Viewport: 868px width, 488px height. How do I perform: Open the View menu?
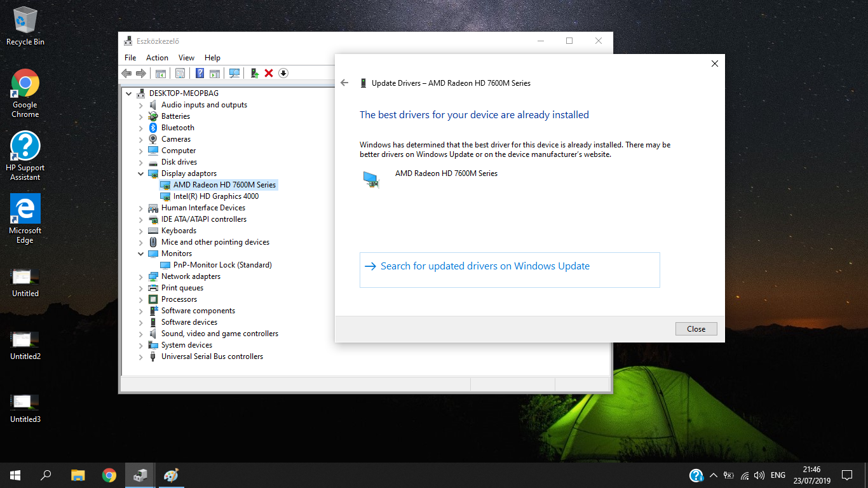click(x=186, y=57)
